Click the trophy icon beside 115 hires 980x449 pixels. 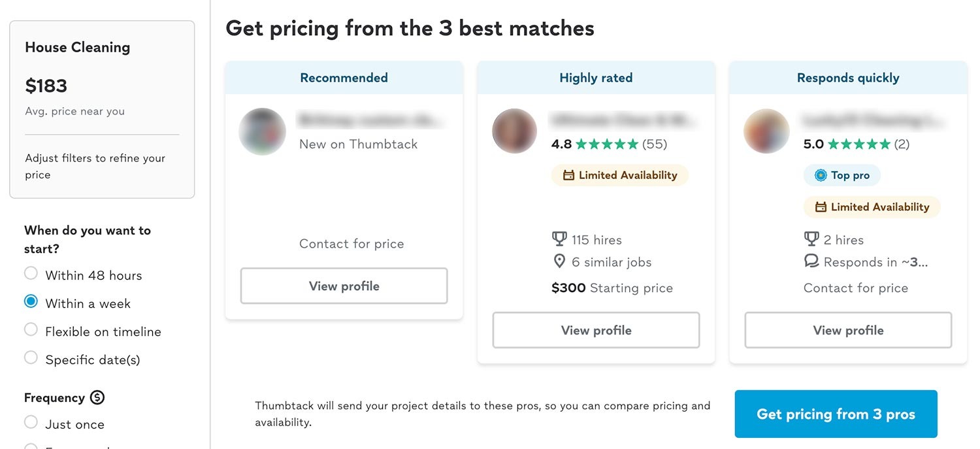[559, 239]
